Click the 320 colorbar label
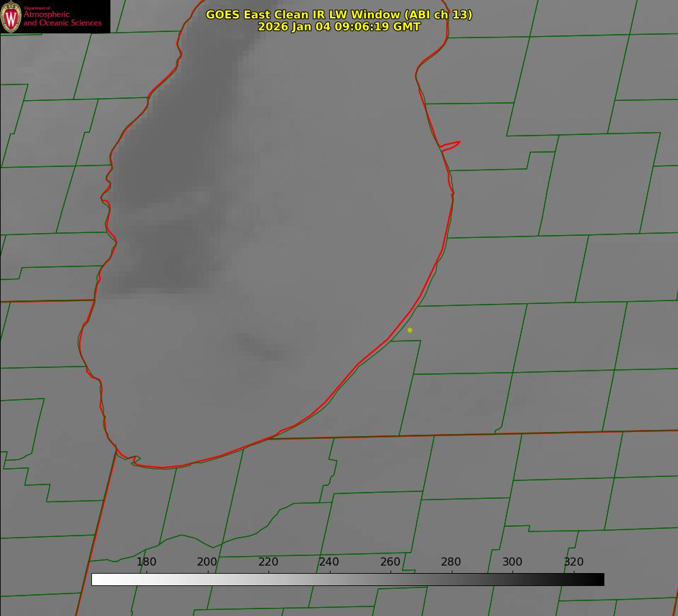Screen dimensions: 678x616 (x=574, y=561)
